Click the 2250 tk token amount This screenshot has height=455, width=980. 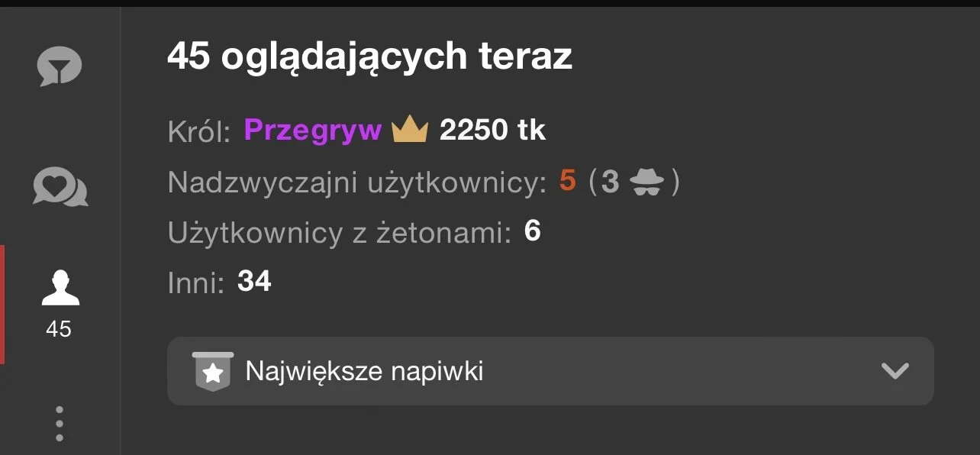pos(492,131)
